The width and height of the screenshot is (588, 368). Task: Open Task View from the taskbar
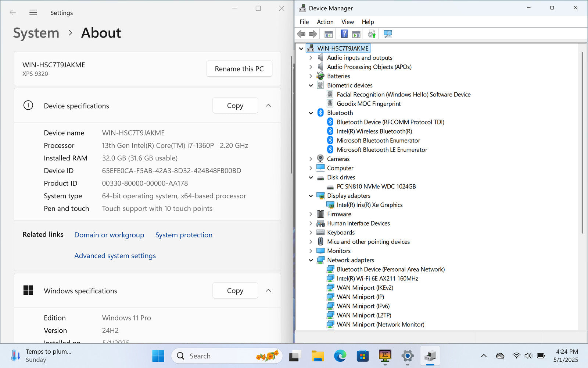pos(294,356)
